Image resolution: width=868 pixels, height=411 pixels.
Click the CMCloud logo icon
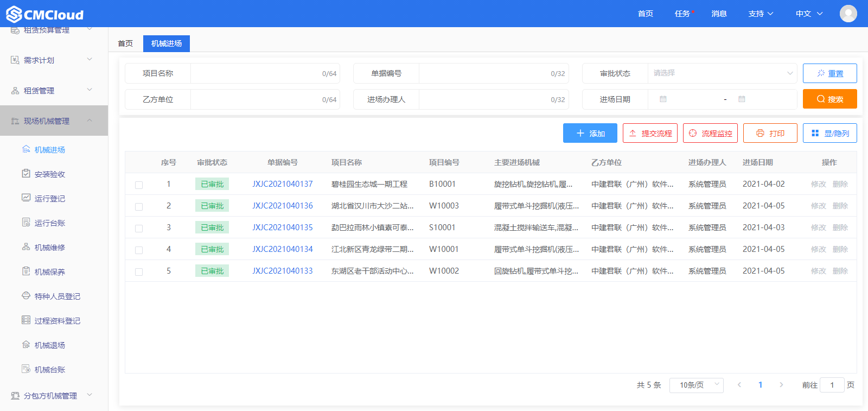pyautogui.click(x=14, y=14)
